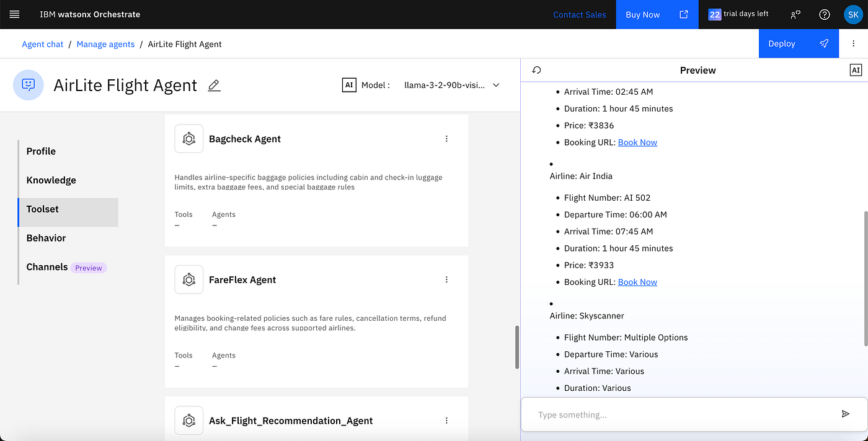Click the toolset list vertical scrollbar
The image size is (868, 441).
tap(517, 347)
